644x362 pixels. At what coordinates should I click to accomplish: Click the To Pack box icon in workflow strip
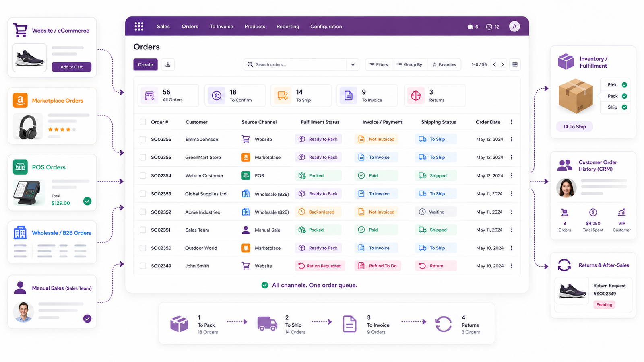click(179, 324)
